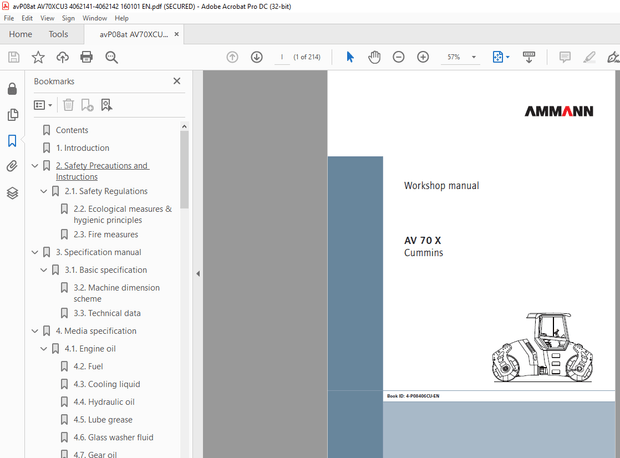Image resolution: width=620 pixels, height=458 pixels.
Task: Switch to Home tab
Action: coord(21,34)
